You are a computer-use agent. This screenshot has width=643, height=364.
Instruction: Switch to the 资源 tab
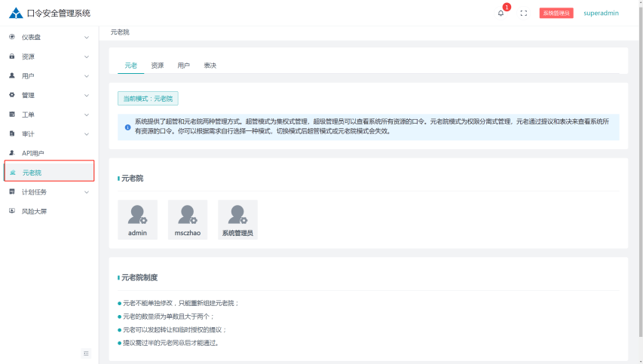pyautogui.click(x=157, y=66)
